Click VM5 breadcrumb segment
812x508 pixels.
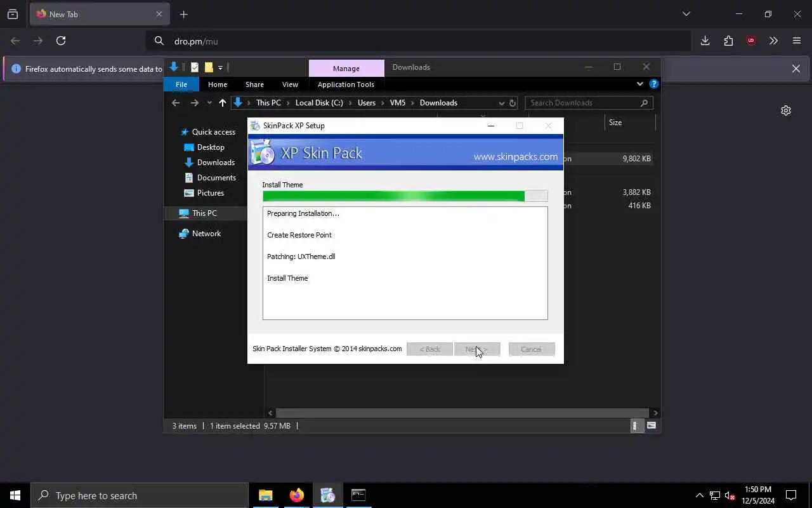click(x=398, y=103)
